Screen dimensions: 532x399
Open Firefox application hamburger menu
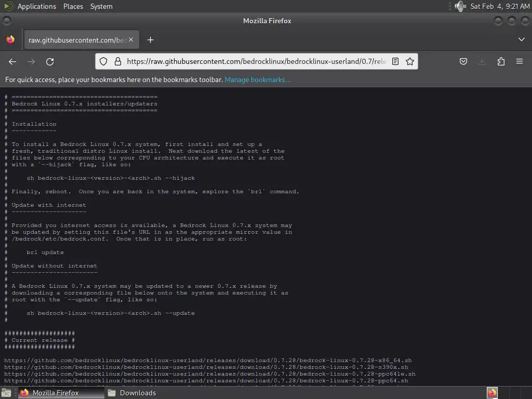pyautogui.click(x=520, y=61)
